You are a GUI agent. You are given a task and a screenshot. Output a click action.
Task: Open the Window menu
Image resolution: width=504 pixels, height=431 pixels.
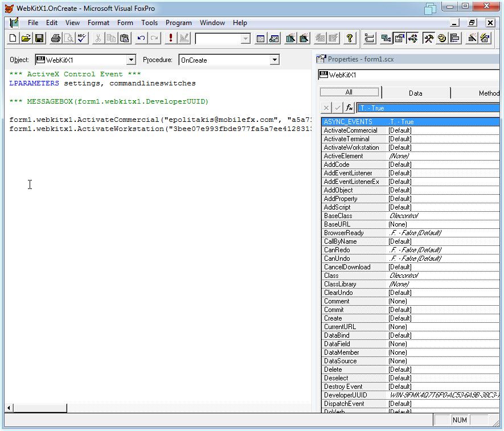tap(212, 23)
